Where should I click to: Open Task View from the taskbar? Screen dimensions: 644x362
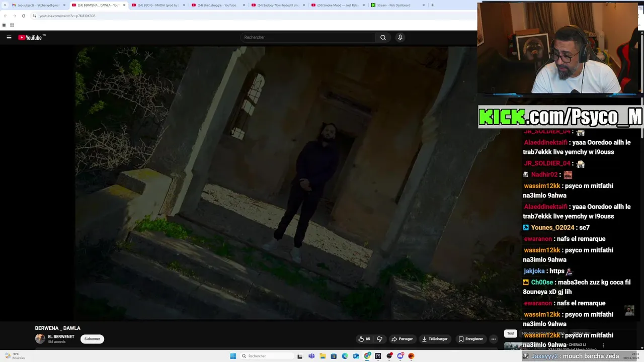click(x=300, y=356)
